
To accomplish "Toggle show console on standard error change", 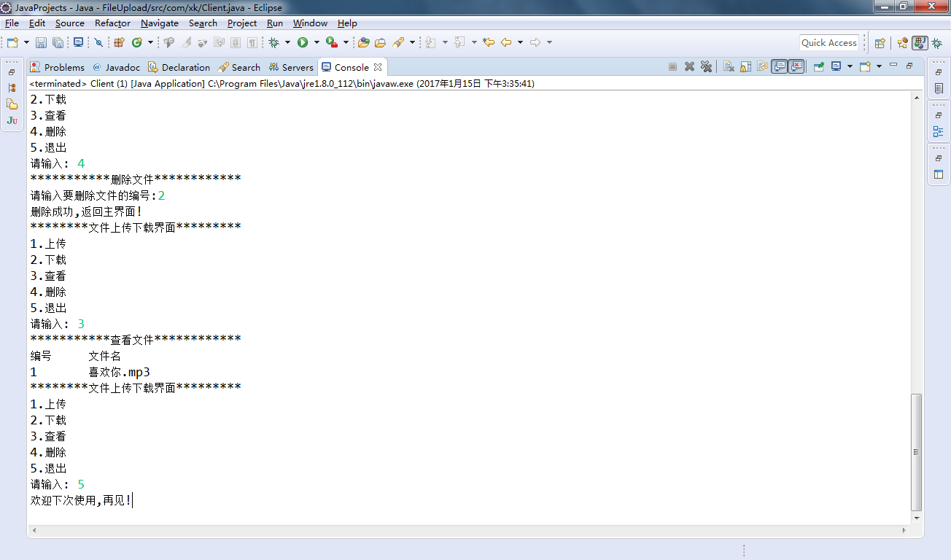I will pyautogui.click(x=796, y=66).
